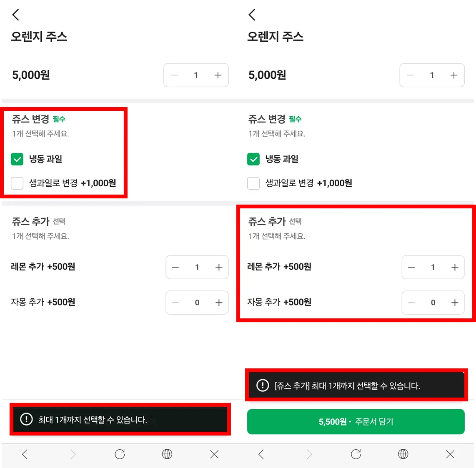Decrease 레몬 추가 quantity in left panel
476x468 pixels.
[x=175, y=267]
